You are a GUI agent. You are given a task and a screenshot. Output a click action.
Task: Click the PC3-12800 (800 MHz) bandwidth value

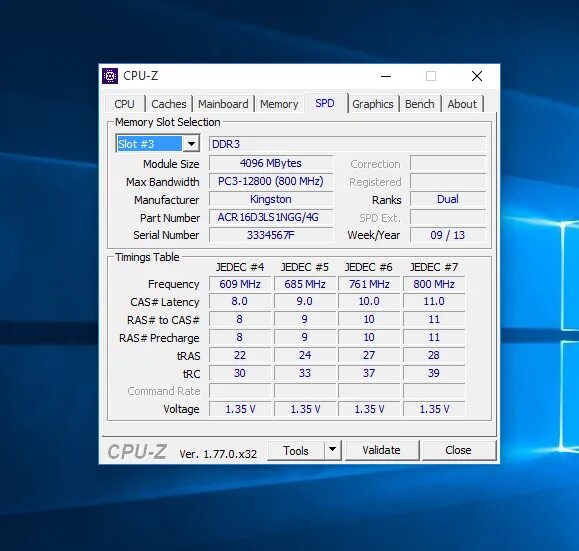click(x=271, y=181)
